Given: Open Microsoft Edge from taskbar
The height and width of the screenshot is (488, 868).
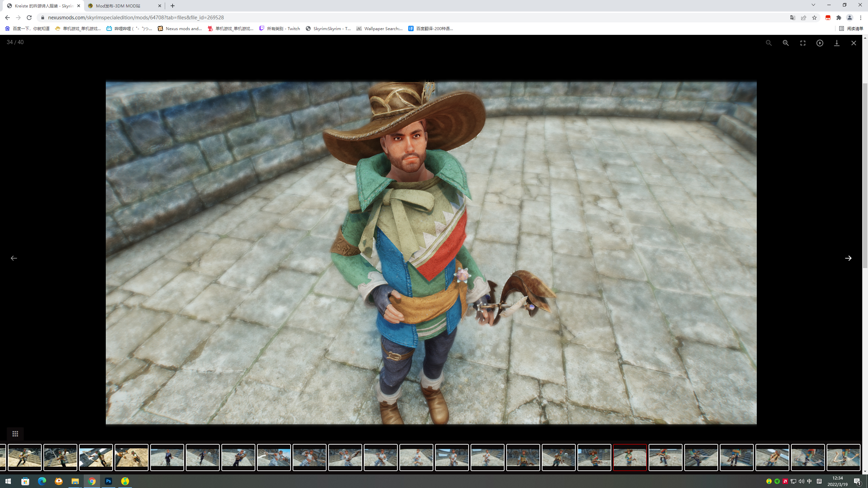Looking at the screenshot, I should 42,481.
